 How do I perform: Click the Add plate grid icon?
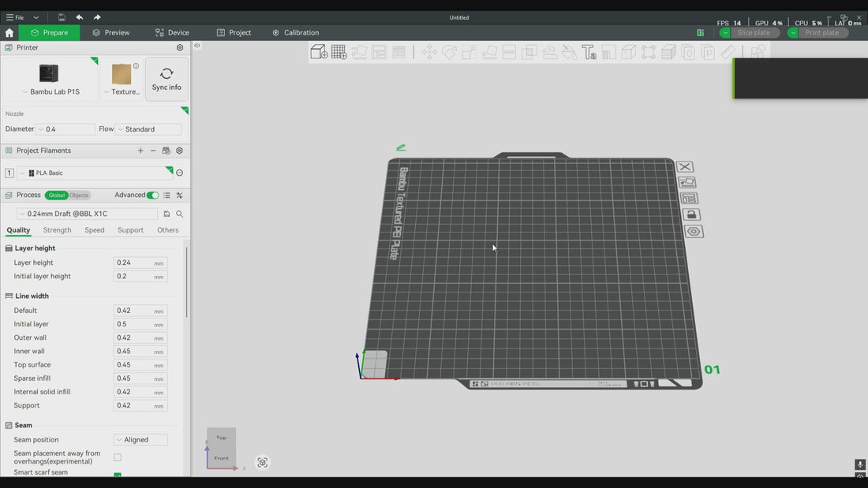coord(339,52)
